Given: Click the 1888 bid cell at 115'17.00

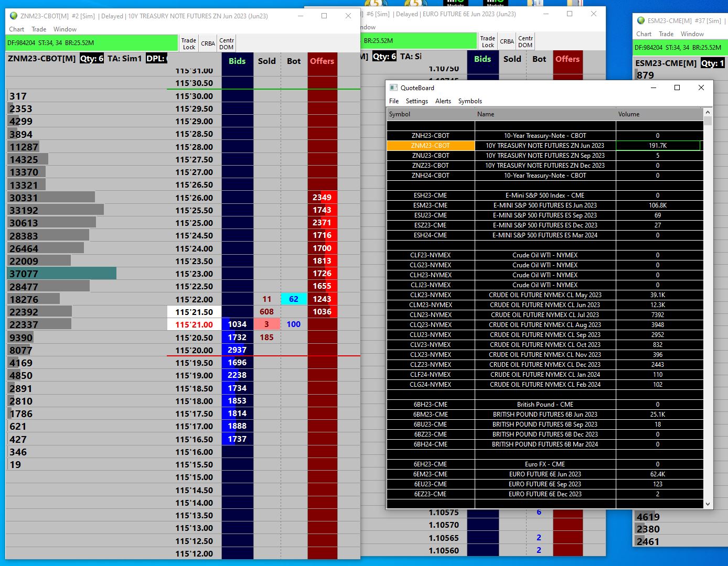Looking at the screenshot, I should pos(238,426).
